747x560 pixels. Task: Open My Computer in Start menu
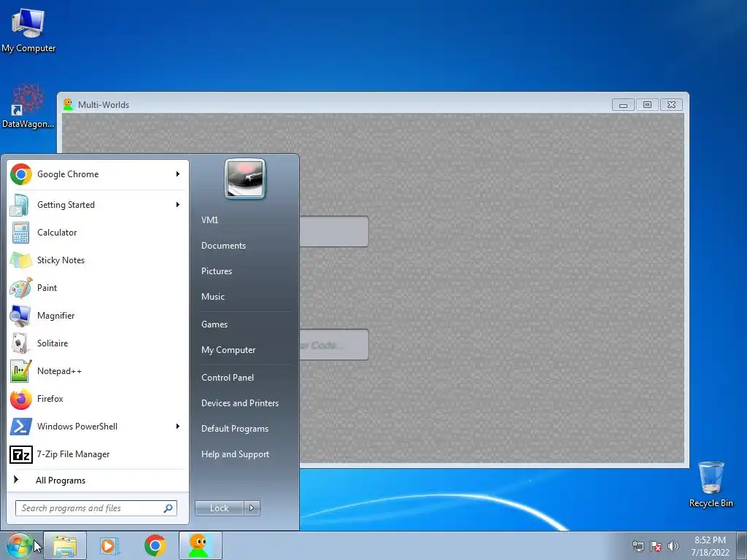[228, 350]
